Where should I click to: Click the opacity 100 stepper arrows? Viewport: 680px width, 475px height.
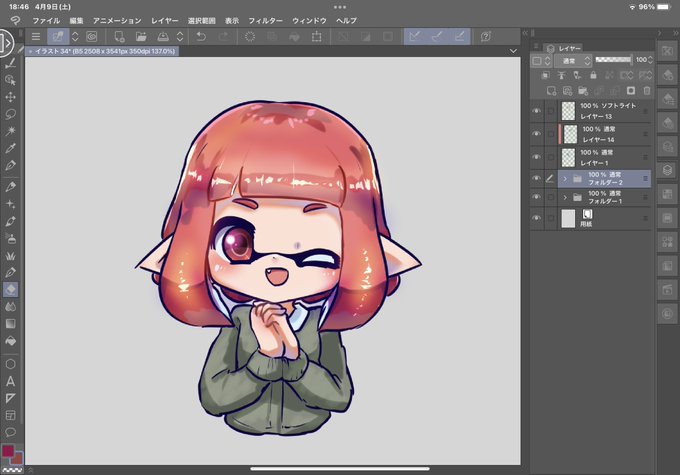pyautogui.click(x=650, y=60)
